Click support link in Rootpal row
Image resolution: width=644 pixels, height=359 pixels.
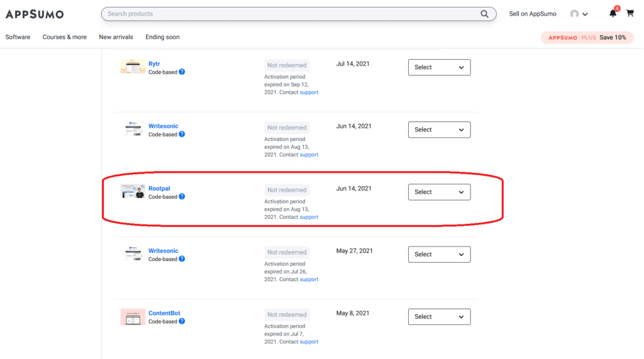[309, 217]
